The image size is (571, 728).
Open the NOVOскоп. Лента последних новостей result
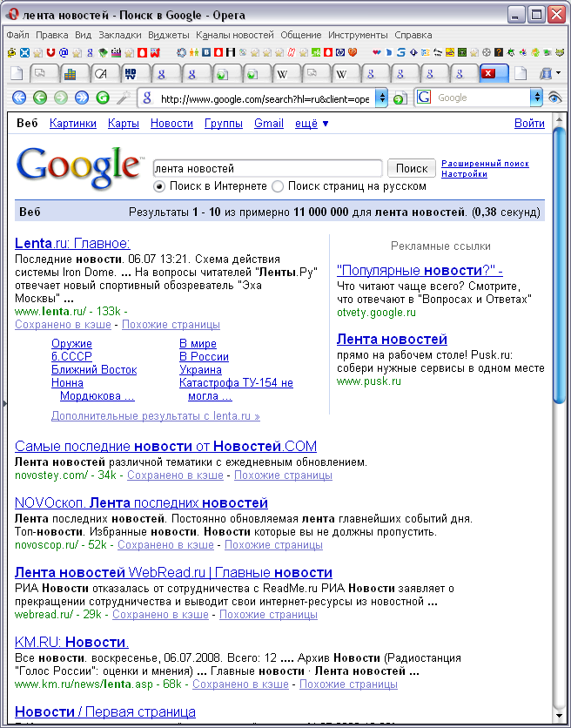(x=141, y=502)
